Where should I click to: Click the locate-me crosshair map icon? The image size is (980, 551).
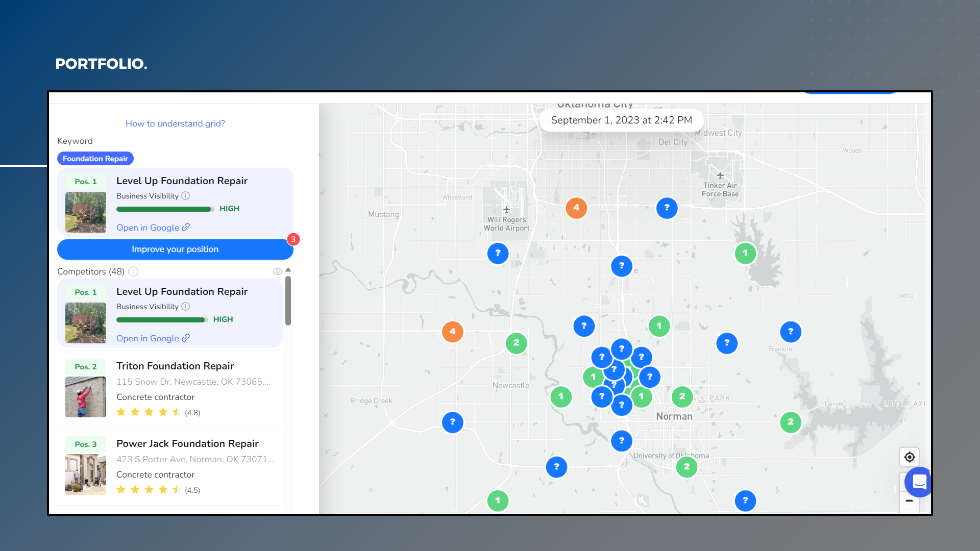tap(909, 457)
